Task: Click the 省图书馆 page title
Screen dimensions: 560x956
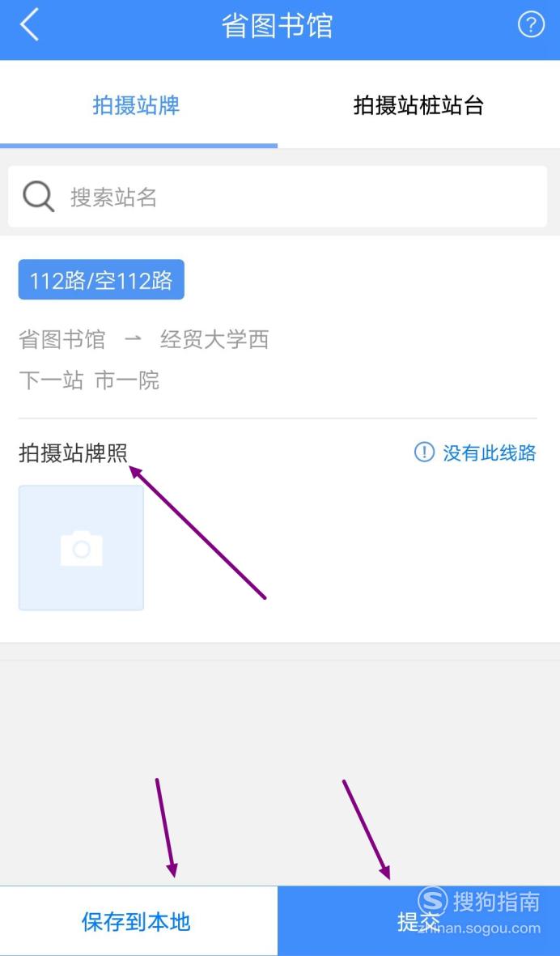Action: point(278,26)
